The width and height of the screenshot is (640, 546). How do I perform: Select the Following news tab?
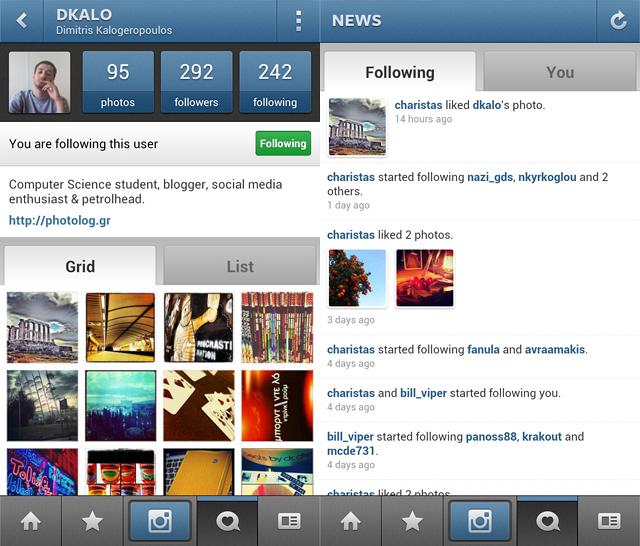400,72
